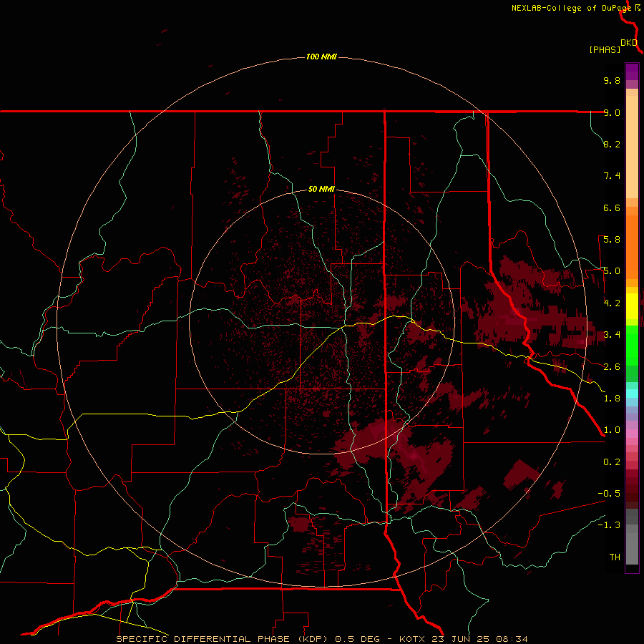Pick the purple top segment of the color bar
644x644 pixels.
[x=632, y=72]
